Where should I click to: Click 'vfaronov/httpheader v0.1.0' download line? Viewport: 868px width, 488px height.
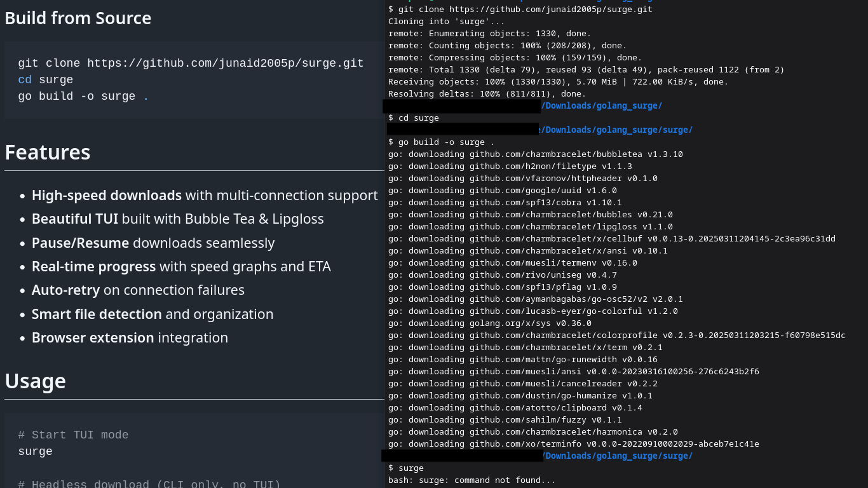tap(523, 179)
